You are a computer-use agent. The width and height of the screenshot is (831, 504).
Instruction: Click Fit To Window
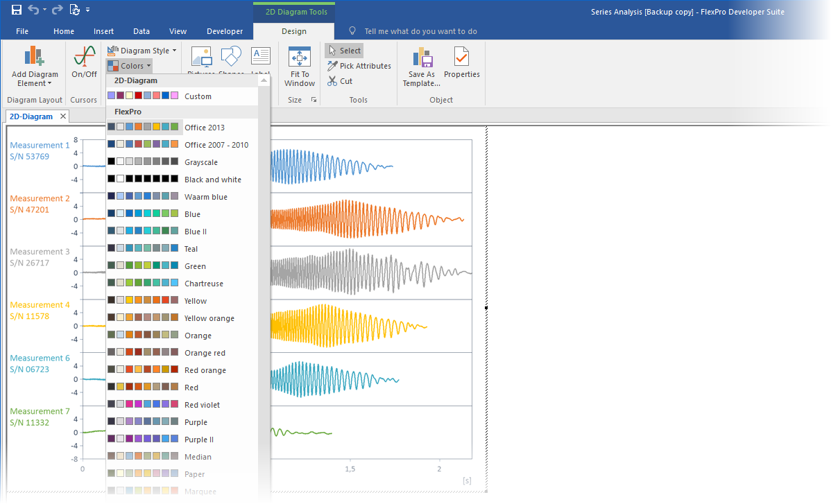click(300, 67)
